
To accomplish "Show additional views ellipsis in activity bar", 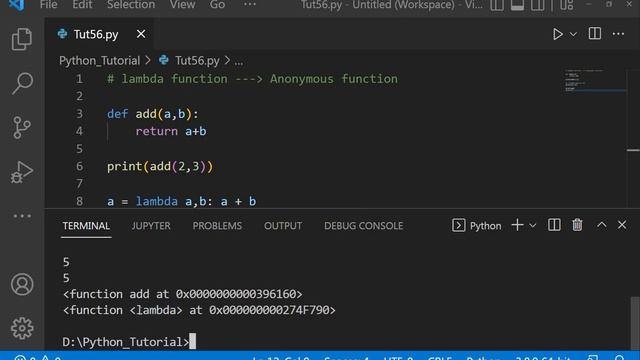I will pyautogui.click(x=22, y=216).
